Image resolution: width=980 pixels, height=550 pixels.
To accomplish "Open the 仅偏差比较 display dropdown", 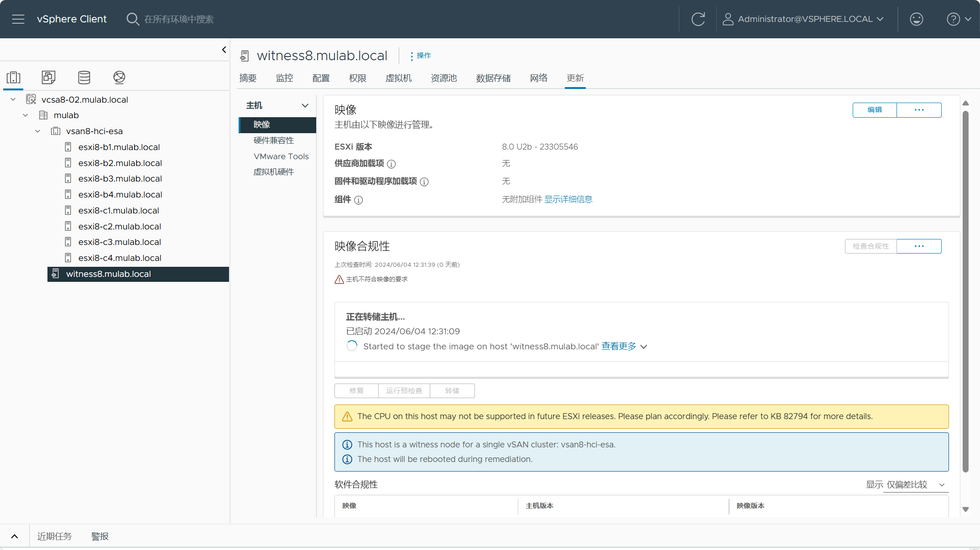I will point(916,485).
